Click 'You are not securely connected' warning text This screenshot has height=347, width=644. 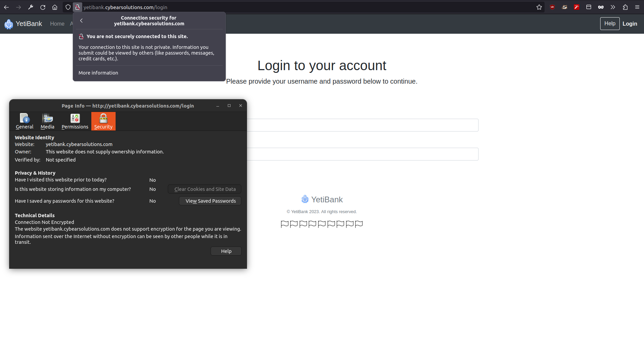(x=137, y=36)
